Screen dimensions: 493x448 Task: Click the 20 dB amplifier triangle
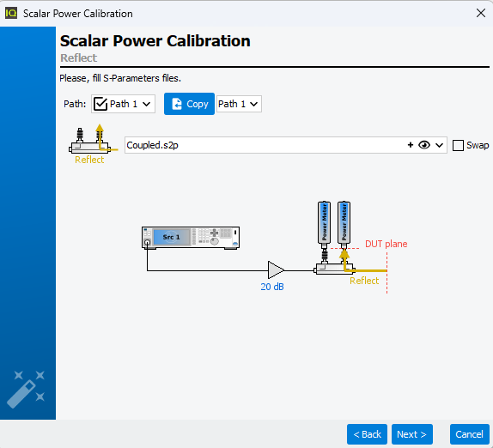click(x=276, y=269)
